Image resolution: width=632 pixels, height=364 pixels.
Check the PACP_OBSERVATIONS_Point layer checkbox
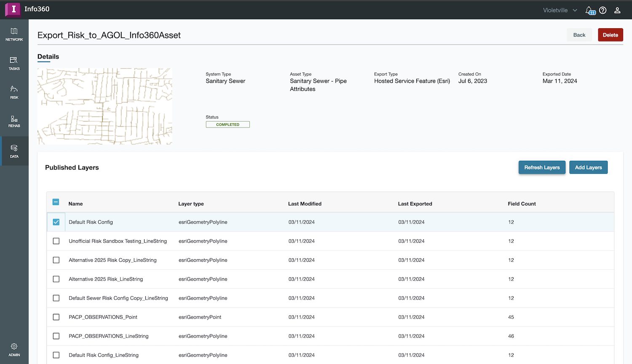pos(56,317)
